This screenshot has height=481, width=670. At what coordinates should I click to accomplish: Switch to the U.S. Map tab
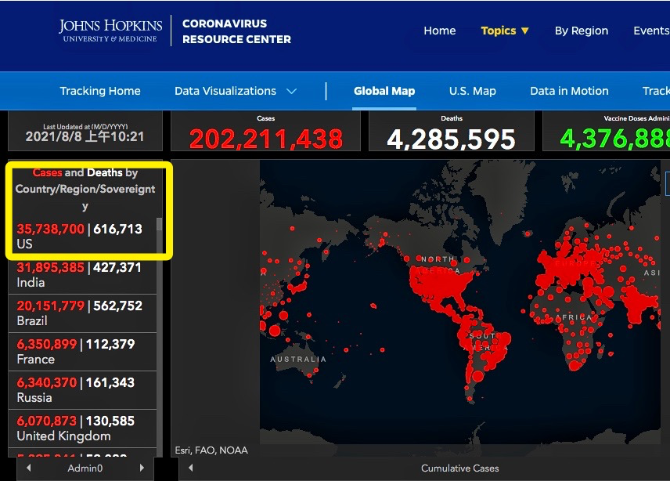pyautogui.click(x=472, y=91)
